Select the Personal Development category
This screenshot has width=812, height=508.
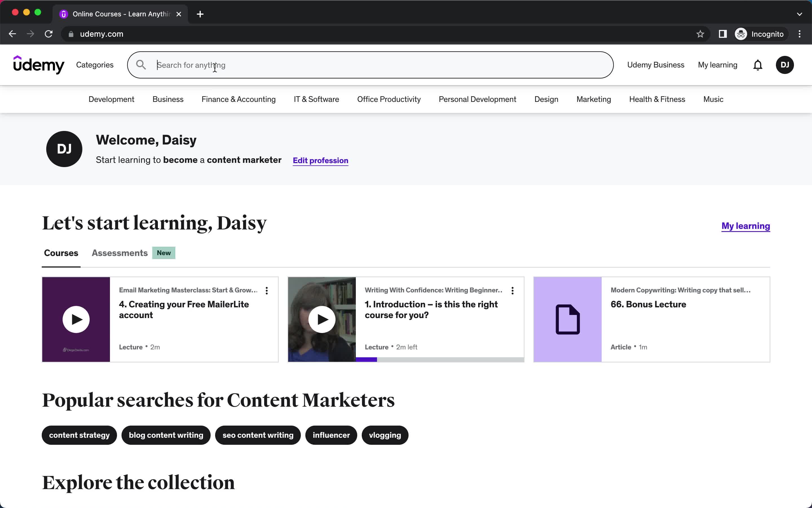(x=477, y=99)
